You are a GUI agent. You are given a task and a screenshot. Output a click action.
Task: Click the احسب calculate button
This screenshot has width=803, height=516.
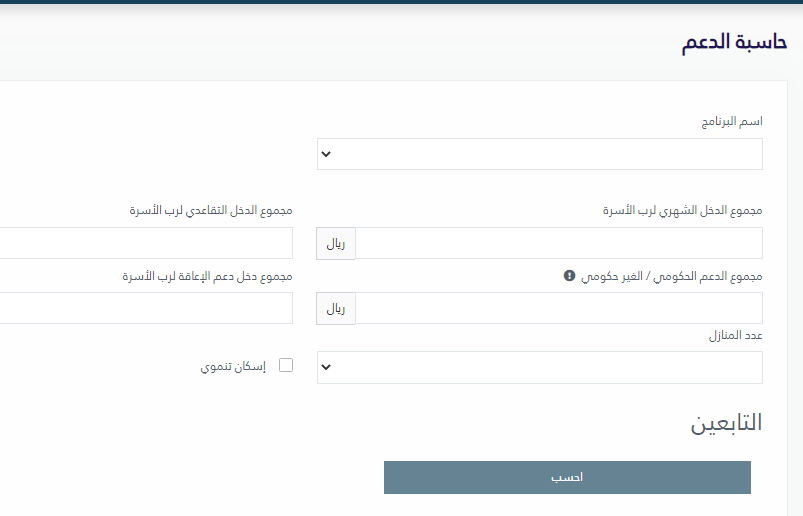click(x=567, y=478)
